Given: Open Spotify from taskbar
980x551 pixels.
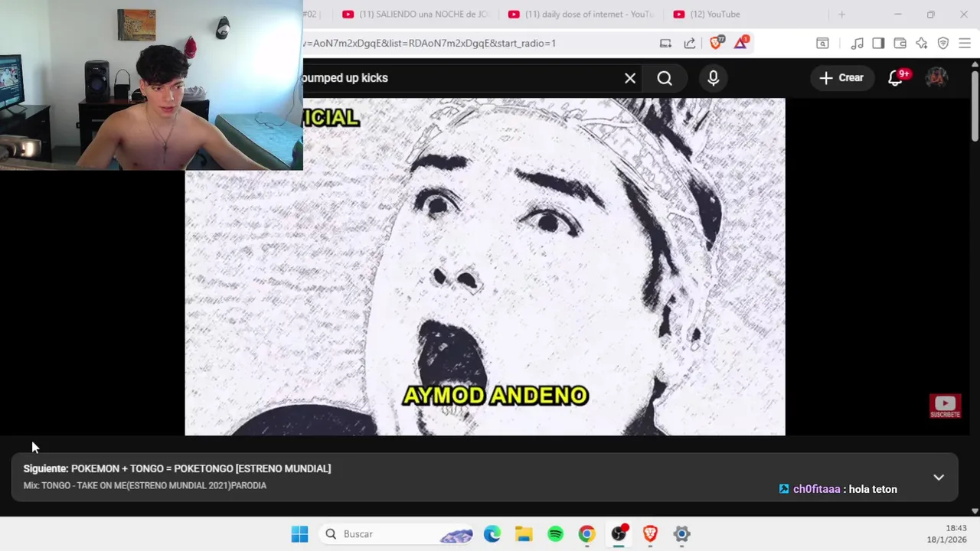Looking at the screenshot, I should coord(556,534).
